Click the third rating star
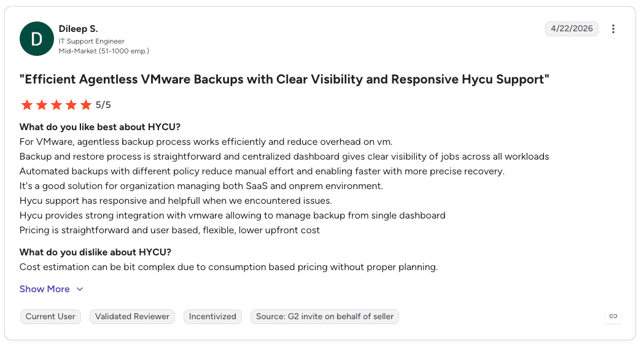The width and height of the screenshot is (644, 345). [56, 105]
